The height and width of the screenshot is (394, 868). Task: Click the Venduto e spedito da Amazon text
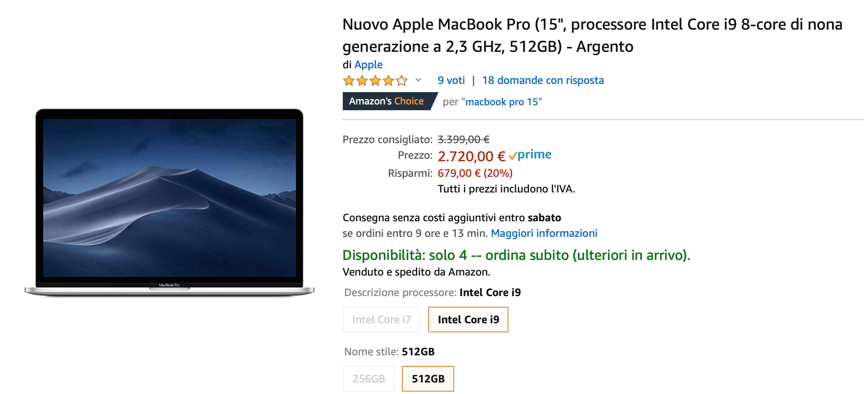(416, 272)
